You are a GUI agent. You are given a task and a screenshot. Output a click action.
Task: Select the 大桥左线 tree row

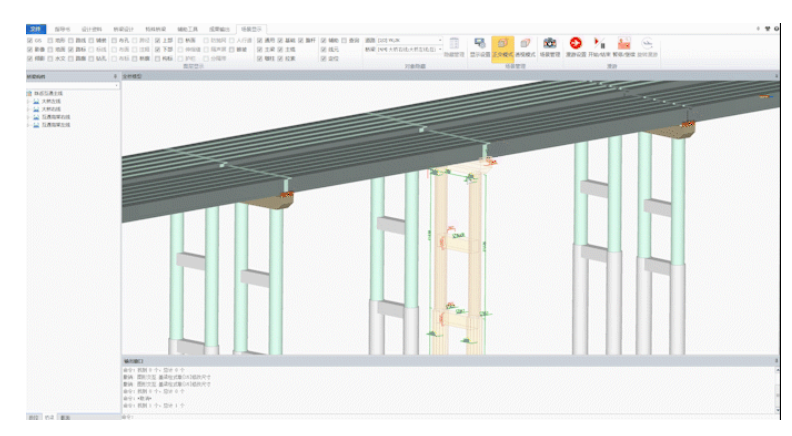[x=51, y=101]
